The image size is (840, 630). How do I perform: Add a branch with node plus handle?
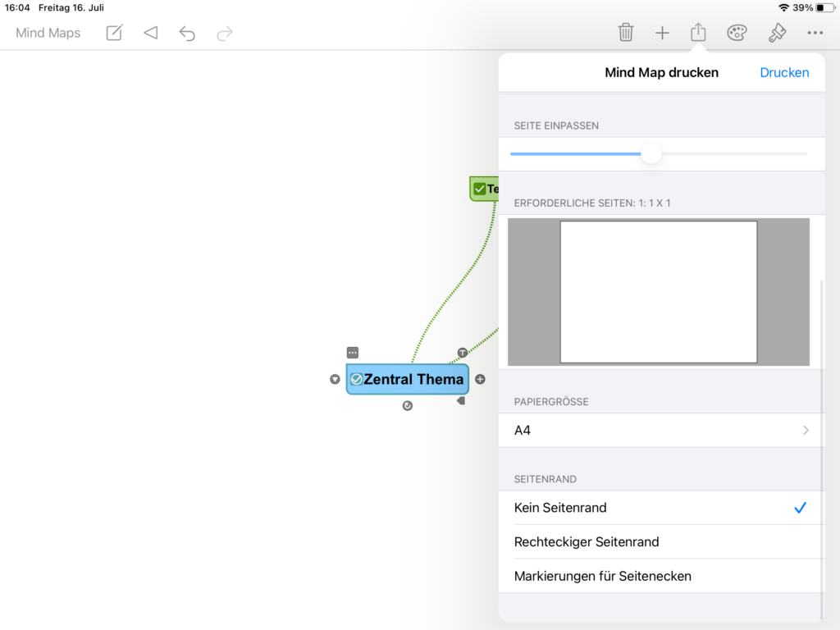(x=480, y=379)
